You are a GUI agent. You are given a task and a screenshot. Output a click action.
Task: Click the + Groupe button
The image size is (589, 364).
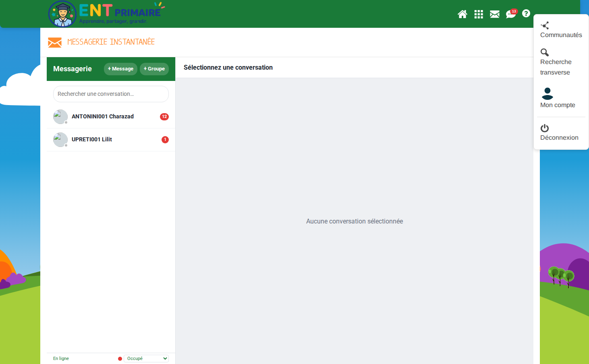point(154,69)
